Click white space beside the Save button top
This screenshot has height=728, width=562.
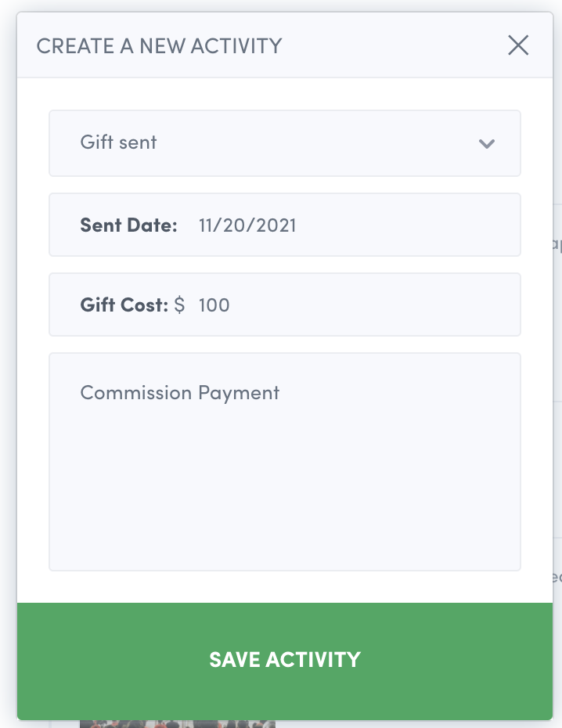pyautogui.click(x=284, y=587)
